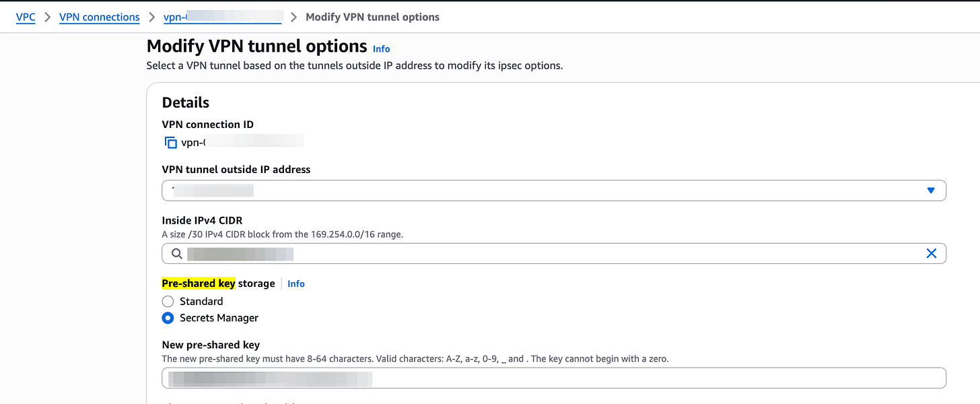Viewport: 980px width, 404px height.
Task: Click chevron before Modify VPN tunnel options breadcrumb
Action: tap(293, 17)
